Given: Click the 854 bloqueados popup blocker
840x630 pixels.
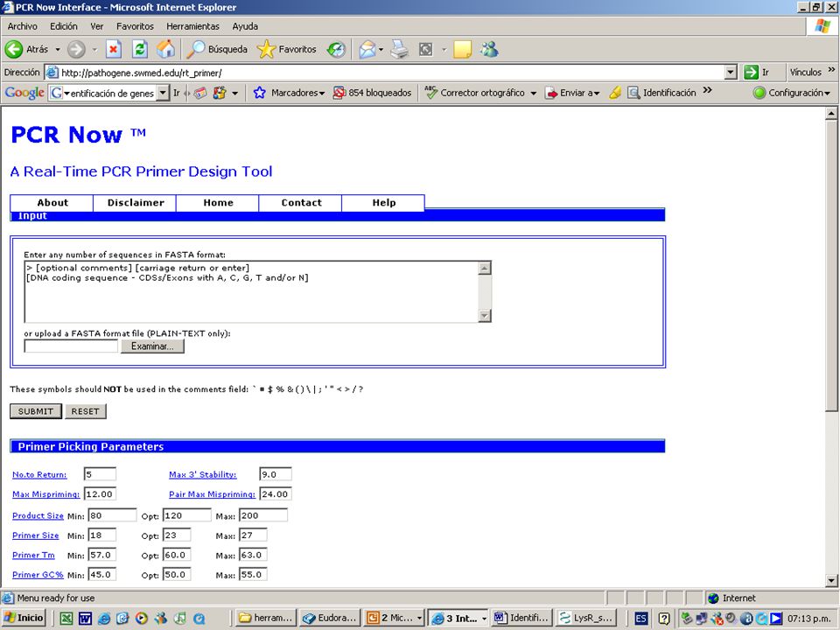Looking at the screenshot, I should point(373,93).
